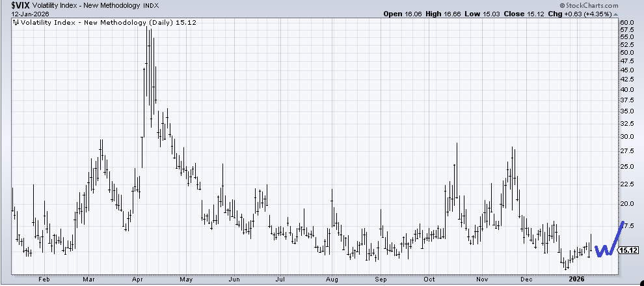644x286 pixels.
Task: Click the Aug label on the time axis
Action: coord(330,279)
